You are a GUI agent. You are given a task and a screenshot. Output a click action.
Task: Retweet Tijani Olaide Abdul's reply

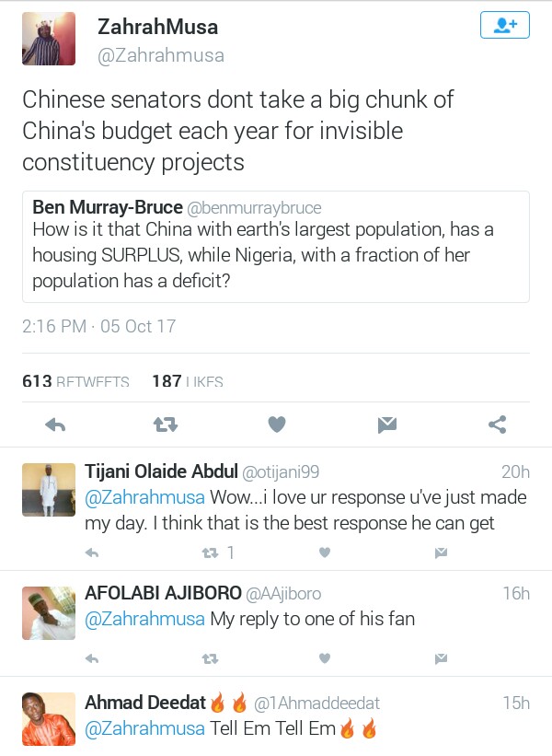pyautogui.click(x=211, y=552)
